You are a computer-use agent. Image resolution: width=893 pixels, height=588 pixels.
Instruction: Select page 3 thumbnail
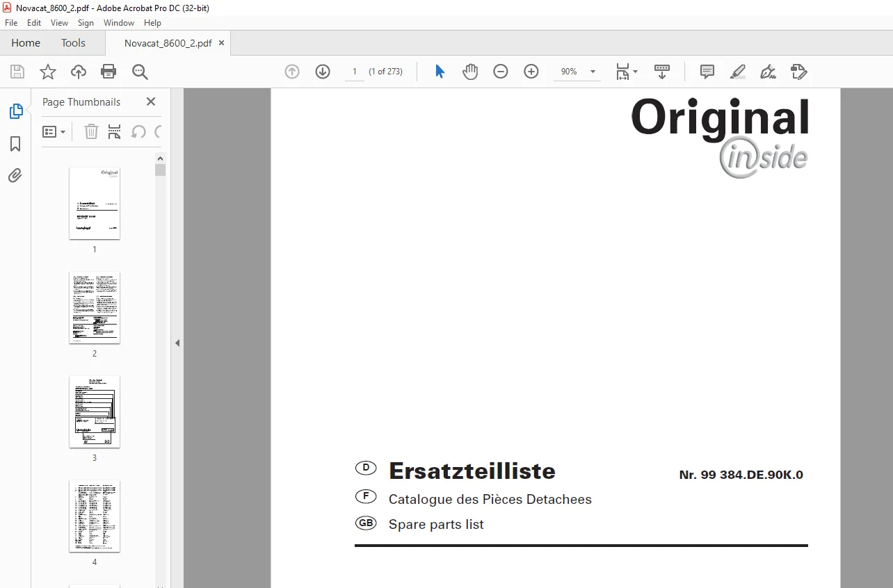95,412
